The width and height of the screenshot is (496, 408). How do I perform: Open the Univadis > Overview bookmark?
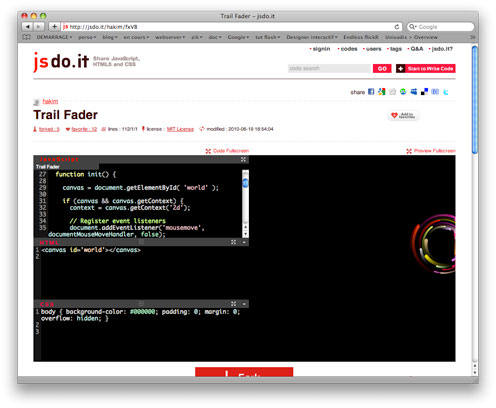pyautogui.click(x=411, y=37)
